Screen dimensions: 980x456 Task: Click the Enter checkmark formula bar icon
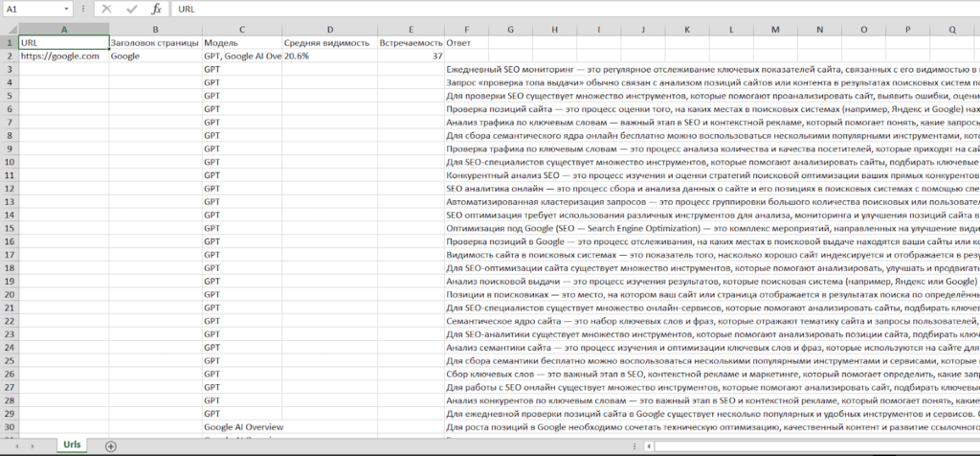coord(132,9)
